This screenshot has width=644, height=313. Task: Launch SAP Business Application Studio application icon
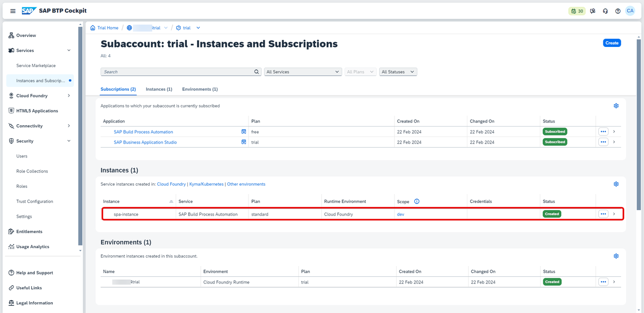click(244, 142)
